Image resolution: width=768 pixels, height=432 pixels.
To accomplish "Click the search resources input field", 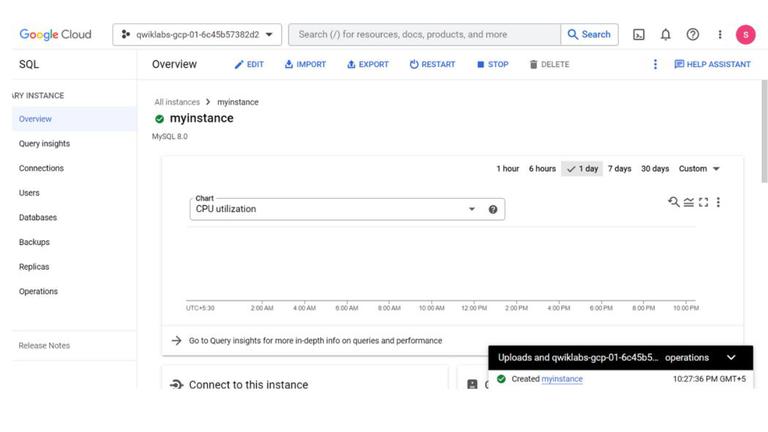I will click(424, 35).
